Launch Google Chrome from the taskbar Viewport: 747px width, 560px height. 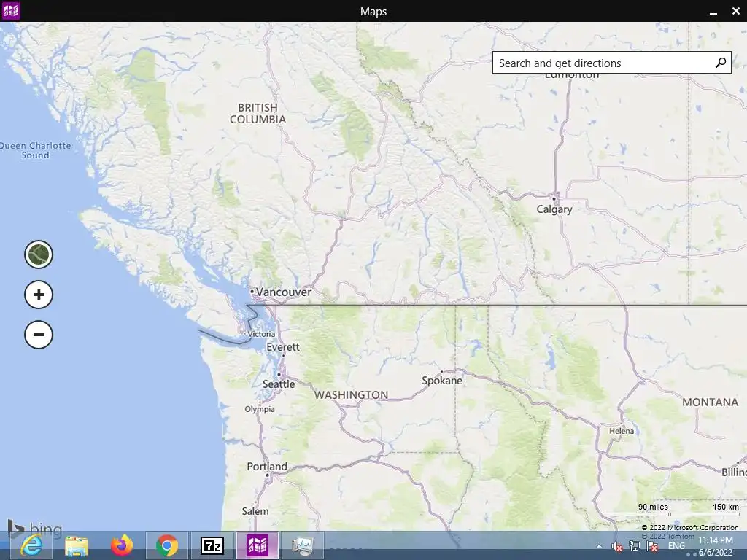coord(167,545)
